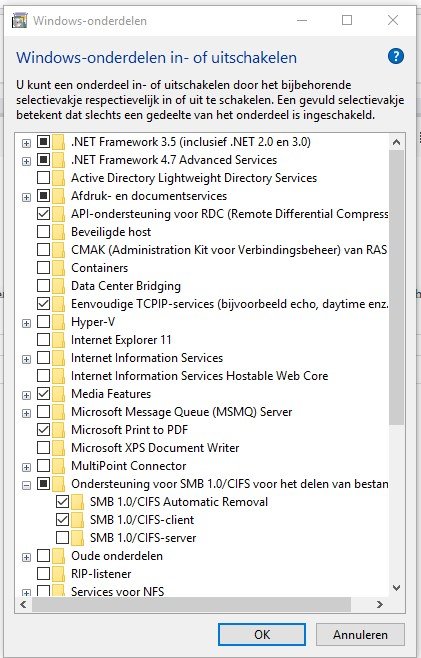This screenshot has width=421, height=658.
Task: Check the SMB 1.0/CIFS-server checkbox
Action: pyautogui.click(x=63, y=538)
